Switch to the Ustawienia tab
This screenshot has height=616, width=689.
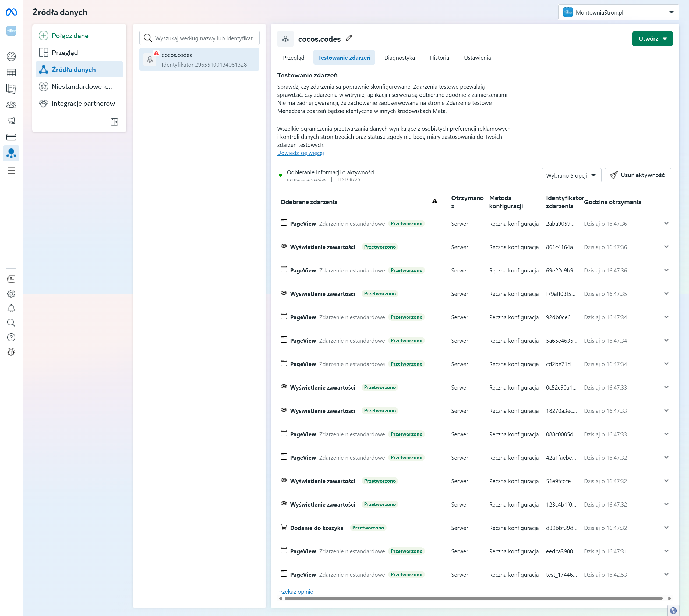(x=477, y=58)
